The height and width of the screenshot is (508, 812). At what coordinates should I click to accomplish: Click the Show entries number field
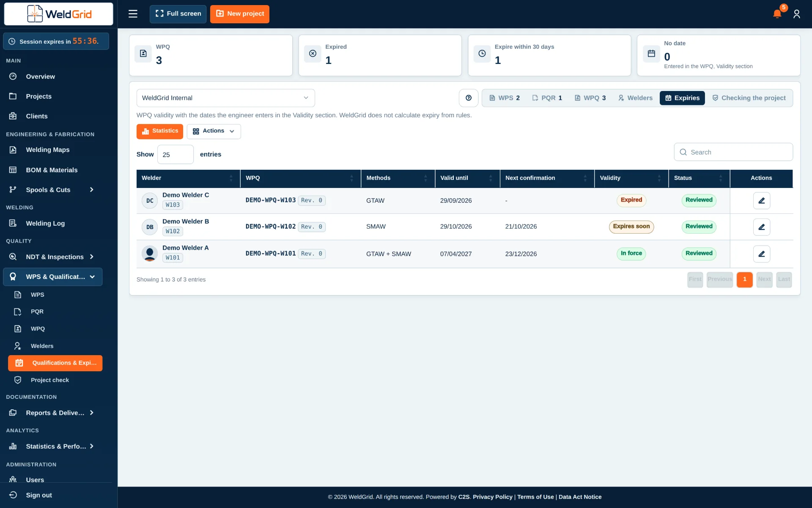(x=176, y=155)
